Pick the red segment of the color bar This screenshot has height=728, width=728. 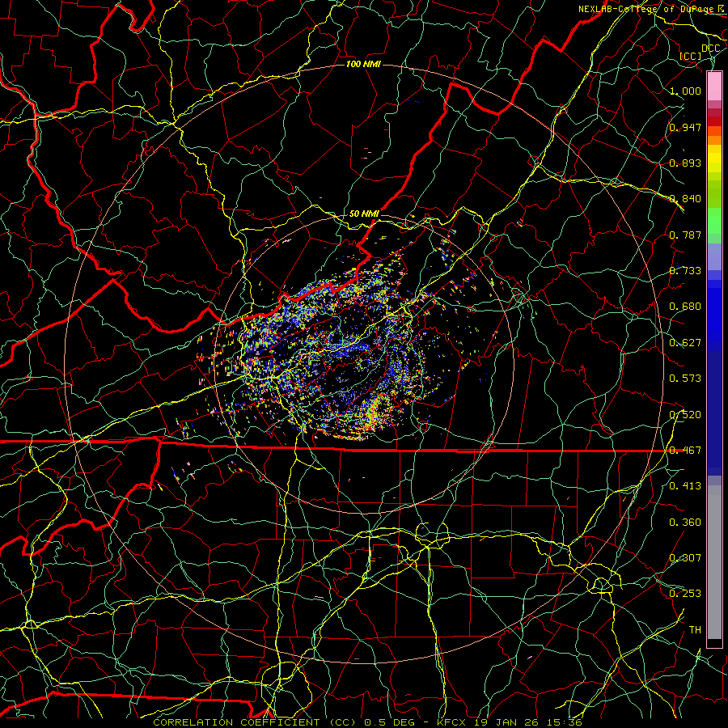[714, 121]
